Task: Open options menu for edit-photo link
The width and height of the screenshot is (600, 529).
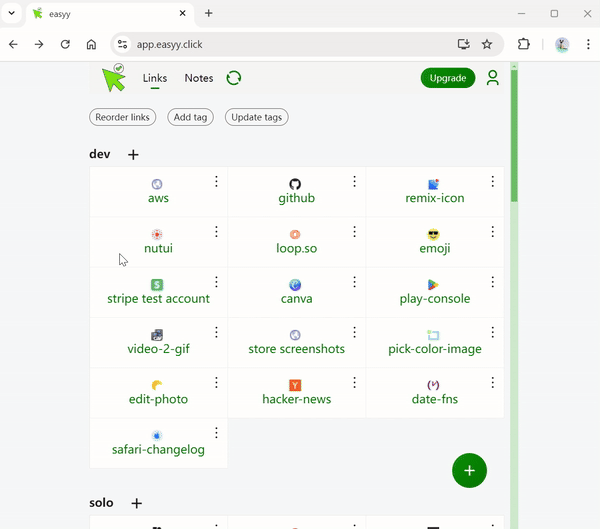Action: [216, 382]
